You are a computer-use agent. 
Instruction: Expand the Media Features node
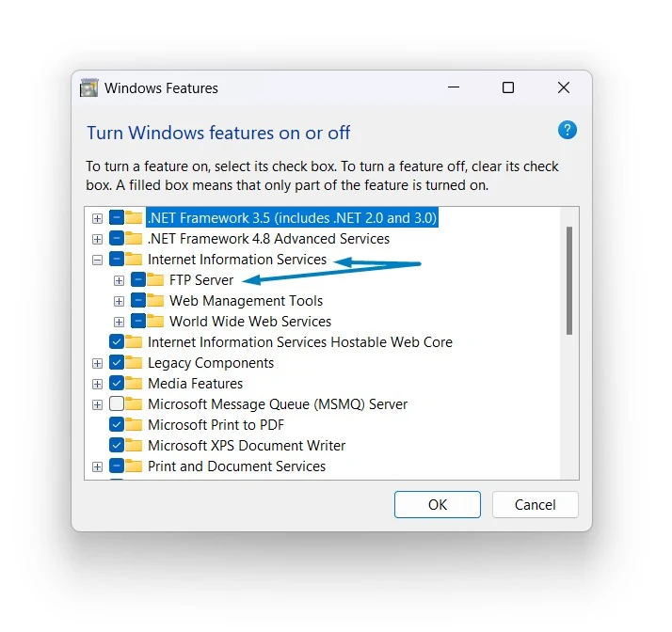(97, 384)
